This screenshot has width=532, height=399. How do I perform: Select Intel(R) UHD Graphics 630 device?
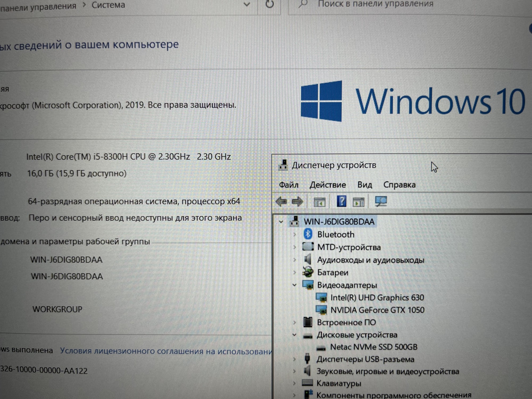click(x=377, y=298)
